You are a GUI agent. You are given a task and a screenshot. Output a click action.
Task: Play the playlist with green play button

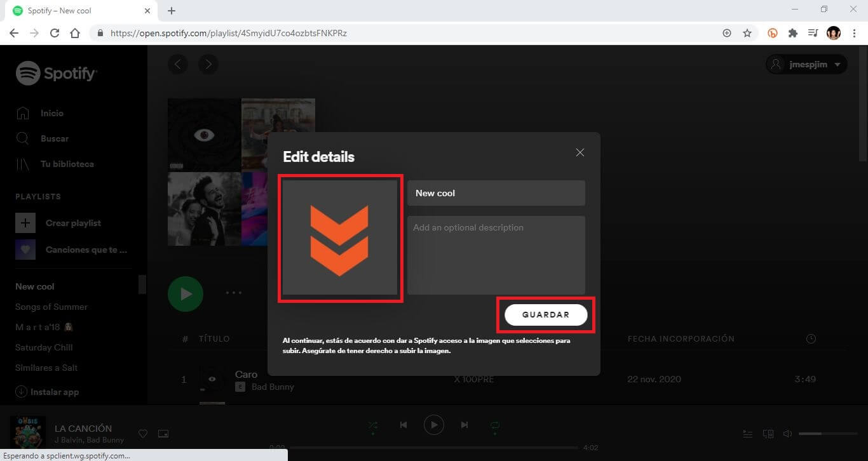click(186, 294)
